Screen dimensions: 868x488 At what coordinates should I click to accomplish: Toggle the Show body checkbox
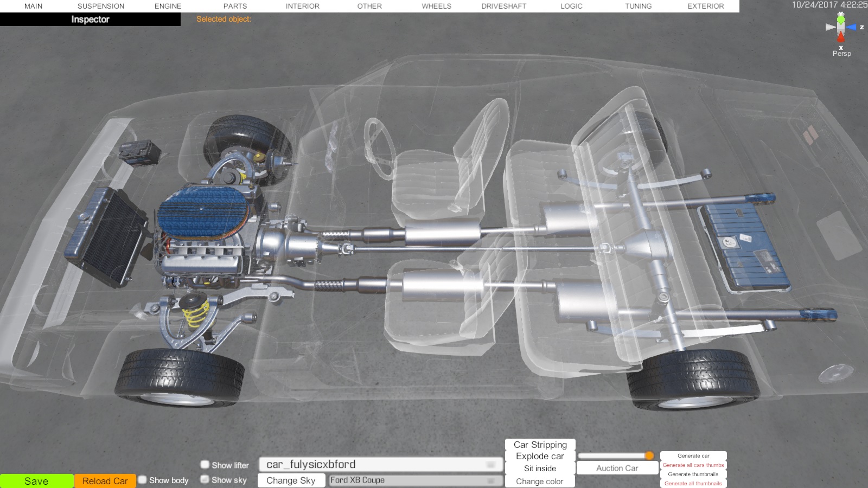(x=143, y=480)
